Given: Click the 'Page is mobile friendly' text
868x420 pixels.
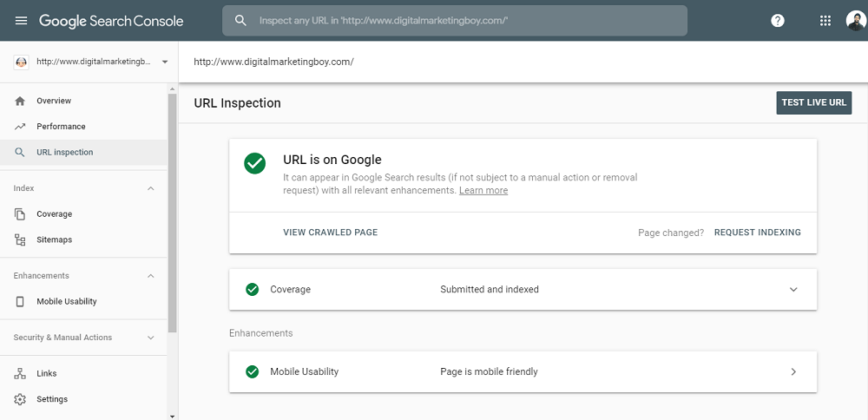Looking at the screenshot, I should (489, 372).
